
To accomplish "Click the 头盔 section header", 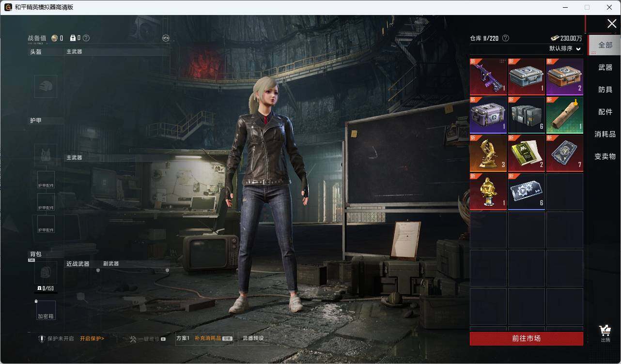I will tap(36, 52).
